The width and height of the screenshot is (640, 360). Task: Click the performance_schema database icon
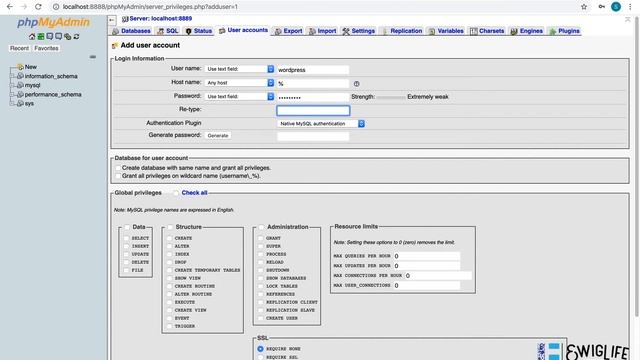coord(20,94)
